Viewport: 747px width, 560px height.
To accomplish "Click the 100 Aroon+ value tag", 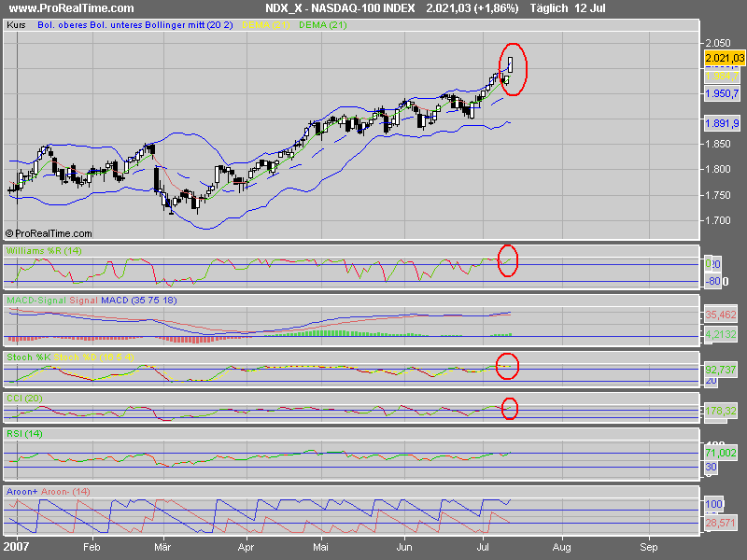I will [x=713, y=504].
